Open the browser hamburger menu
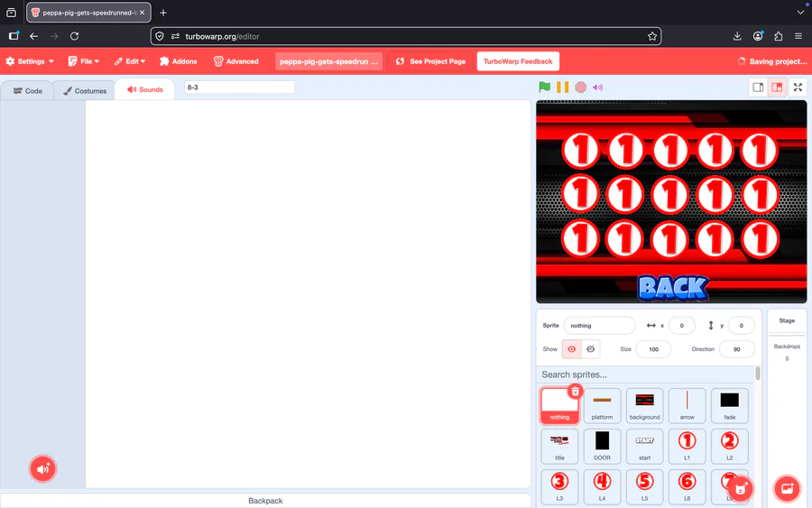The width and height of the screenshot is (812, 508). pyautogui.click(x=798, y=36)
